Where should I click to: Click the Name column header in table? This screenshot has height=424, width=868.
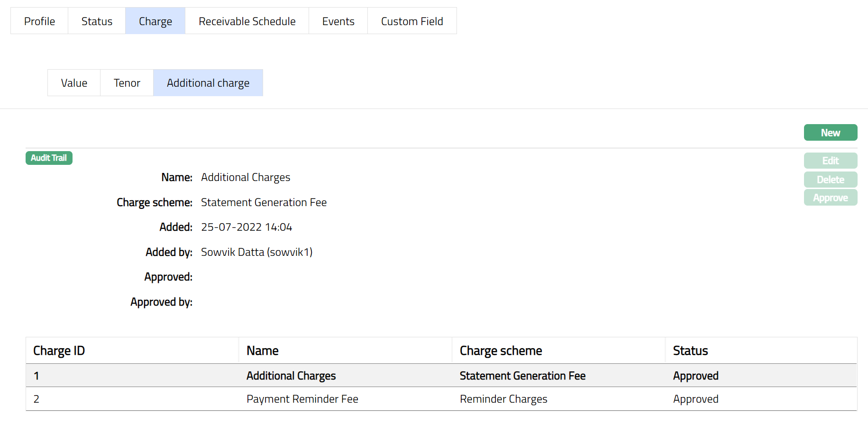tap(262, 351)
